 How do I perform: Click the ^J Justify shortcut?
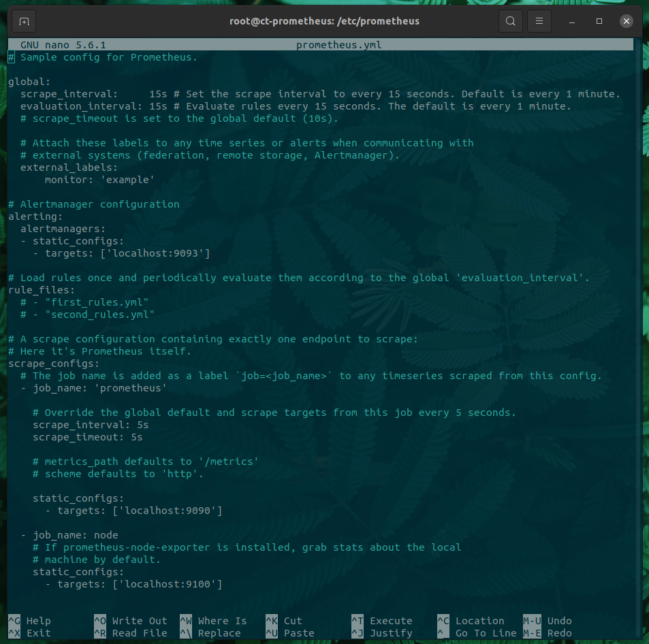pyautogui.click(x=382, y=633)
